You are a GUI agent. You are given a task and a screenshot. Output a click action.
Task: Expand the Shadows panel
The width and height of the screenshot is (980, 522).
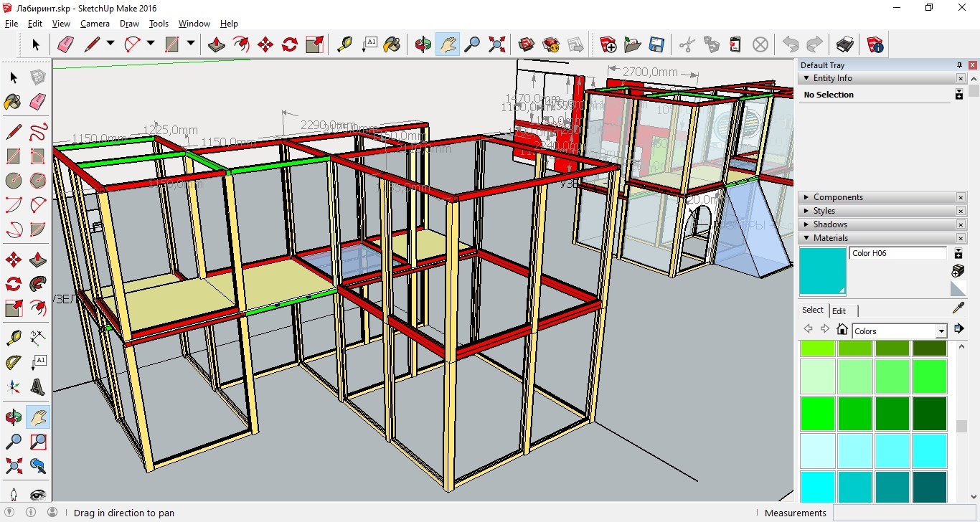806,224
